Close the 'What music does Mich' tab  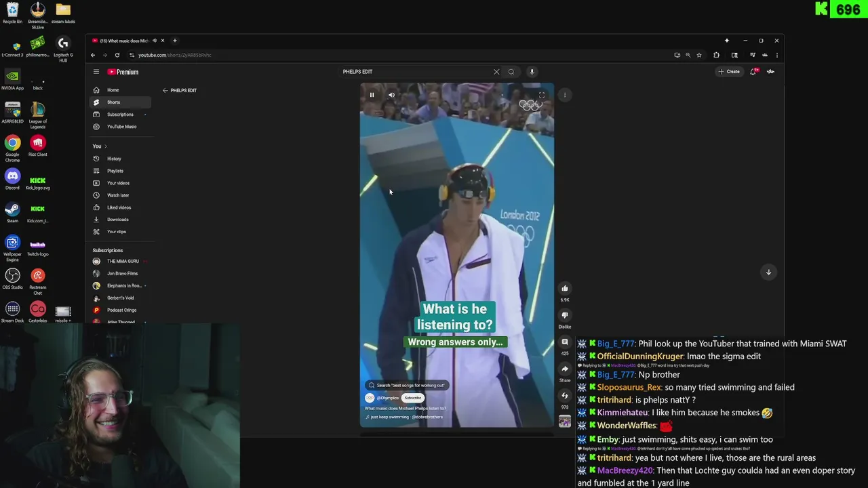click(x=163, y=41)
